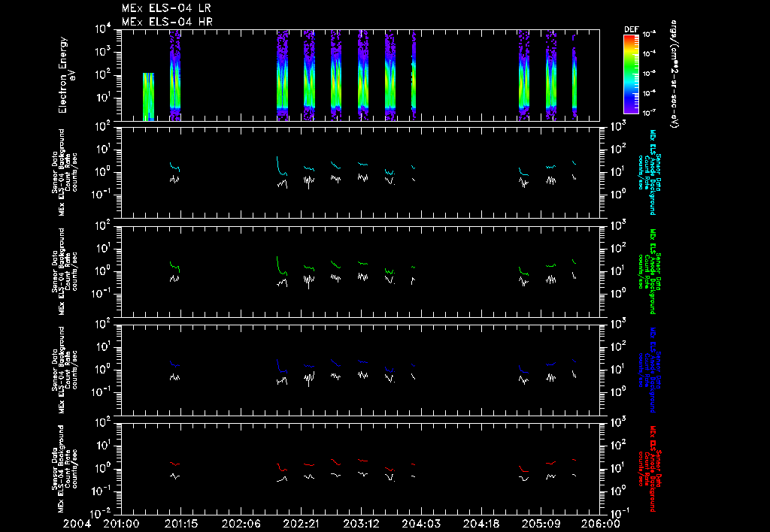Click the 'MEx ELS-04 LR' title text
The image size is (770, 532).
[x=166, y=8]
